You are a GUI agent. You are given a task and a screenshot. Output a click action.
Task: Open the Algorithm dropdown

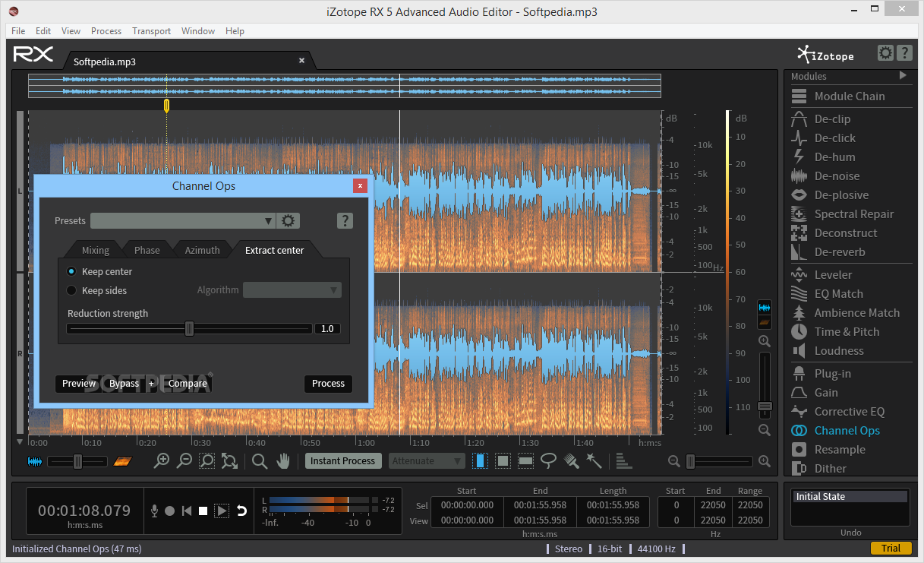(x=292, y=290)
